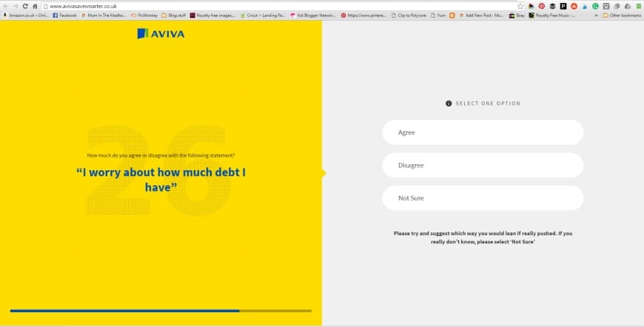Open the orange icon-only bookmark after Yum
Viewport: 644px width, 327px height.
click(452, 16)
